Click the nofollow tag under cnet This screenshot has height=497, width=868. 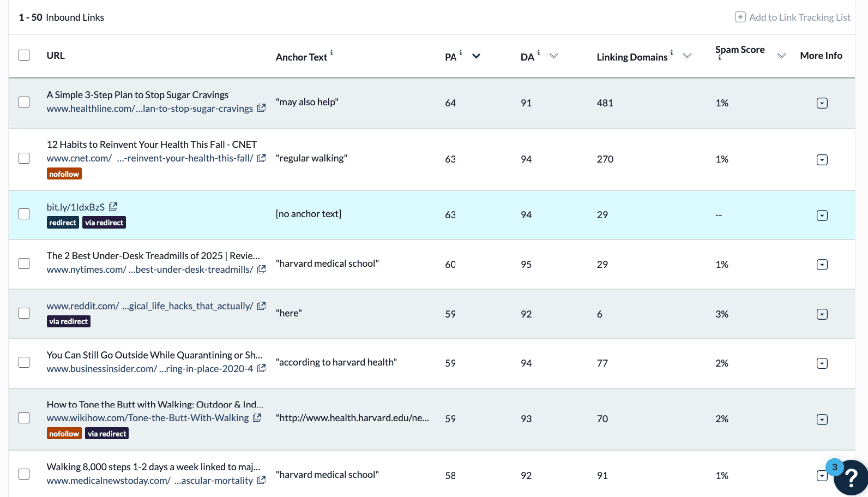[x=64, y=174]
